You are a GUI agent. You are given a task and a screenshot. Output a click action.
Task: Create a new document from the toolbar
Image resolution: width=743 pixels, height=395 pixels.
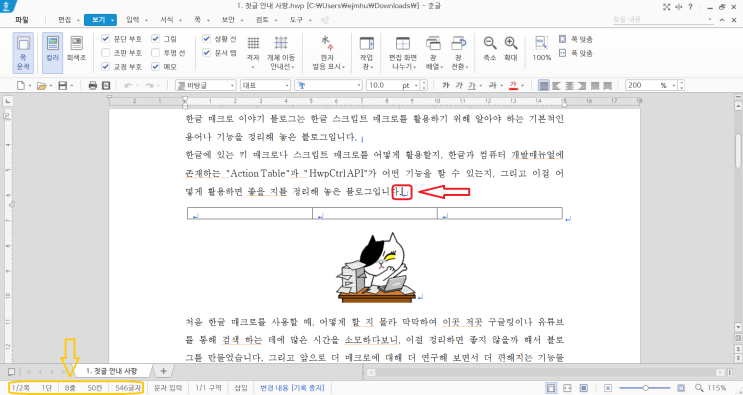click(x=21, y=86)
